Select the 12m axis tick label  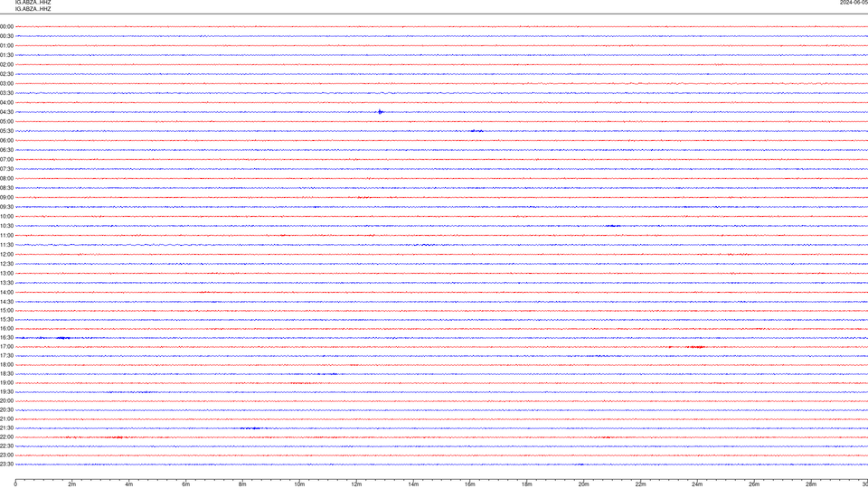(356, 484)
